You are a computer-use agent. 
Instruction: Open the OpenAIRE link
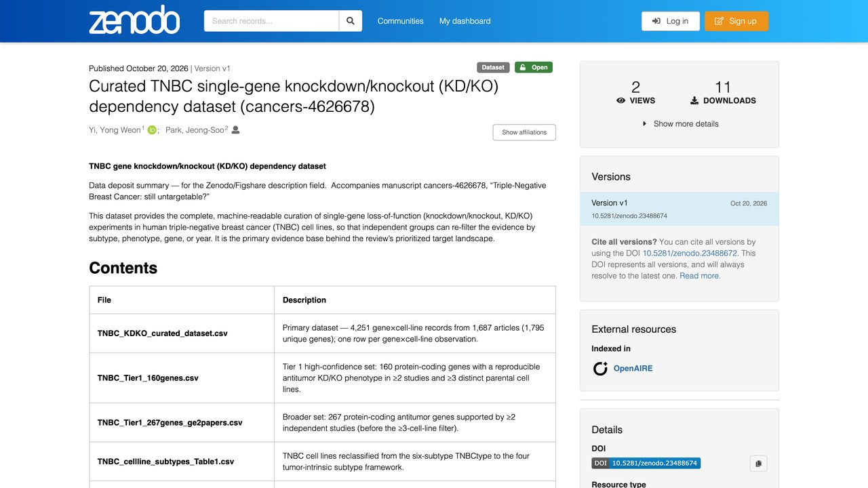click(633, 369)
